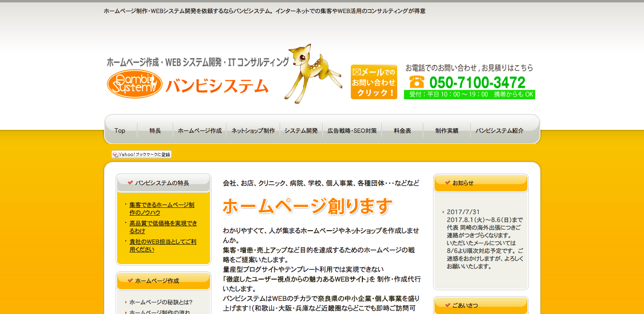Click the deer mascot illustration
Viewport: 644px width, 314px height.
(x=309, y=73)
